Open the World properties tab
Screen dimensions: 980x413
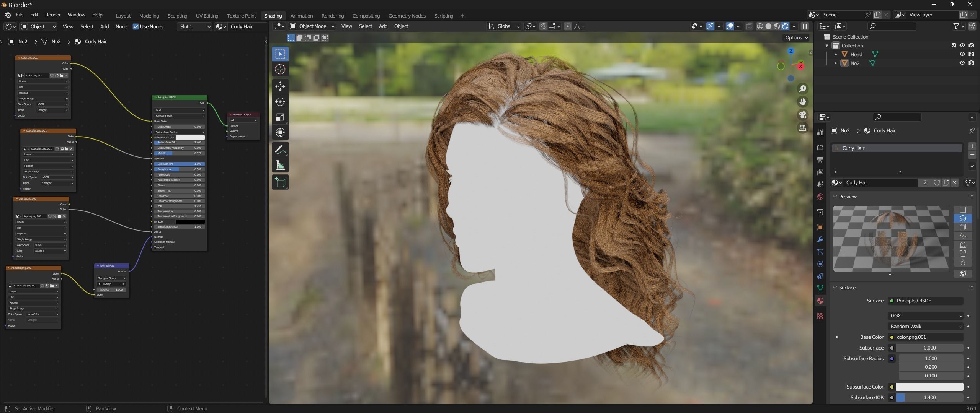[820, 197]
